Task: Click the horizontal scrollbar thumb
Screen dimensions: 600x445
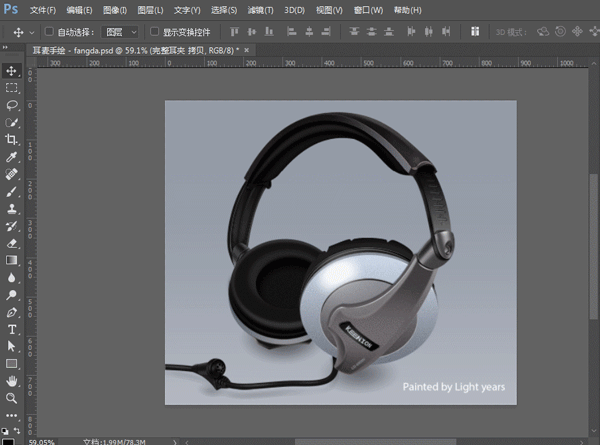Action: 375,442
